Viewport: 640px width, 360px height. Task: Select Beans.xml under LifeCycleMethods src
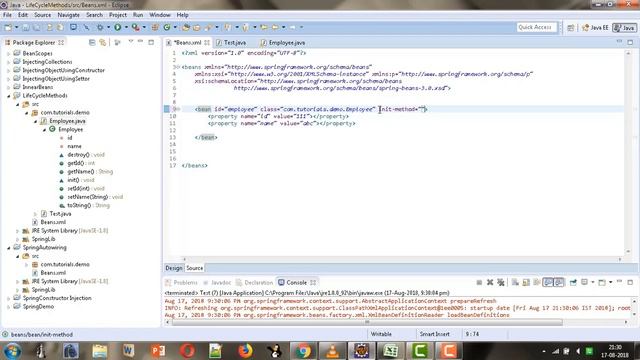[49, 222]
